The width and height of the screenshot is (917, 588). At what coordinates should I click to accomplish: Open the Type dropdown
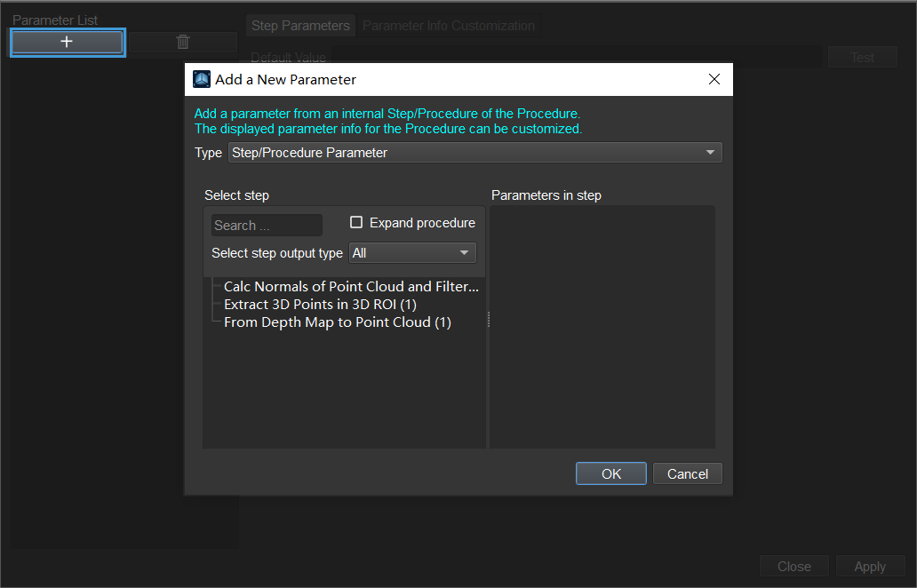tap(474, 153)
